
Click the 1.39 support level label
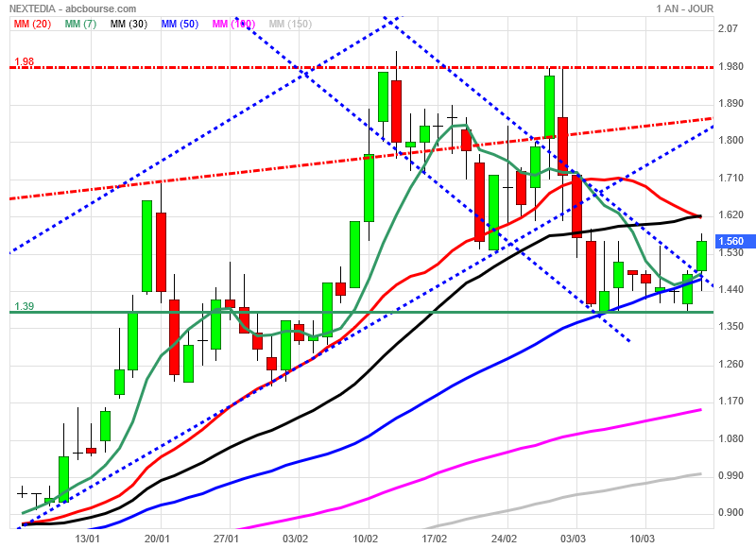25,306
